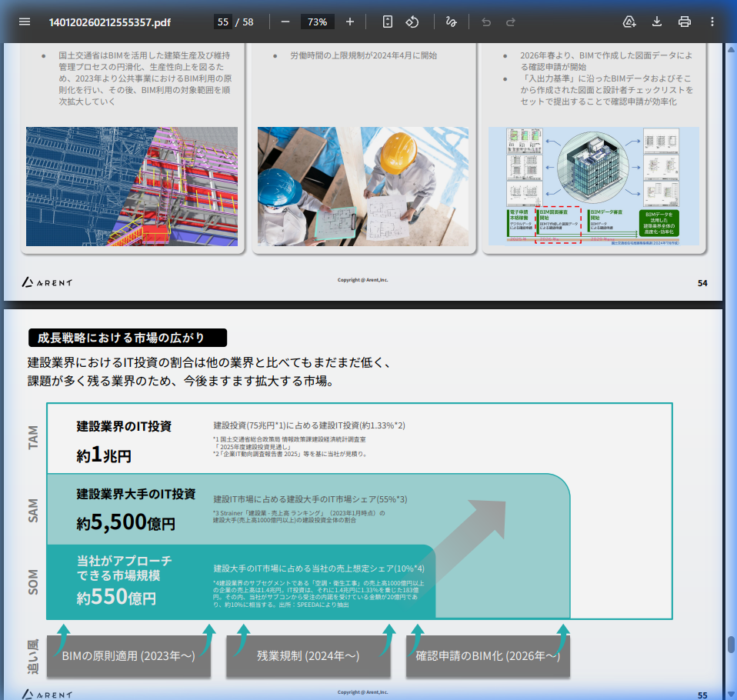Viewport: 737px width, 700px height.
Task: Click the Undo icon in the toolbar
Action: (x=485, y=22)
